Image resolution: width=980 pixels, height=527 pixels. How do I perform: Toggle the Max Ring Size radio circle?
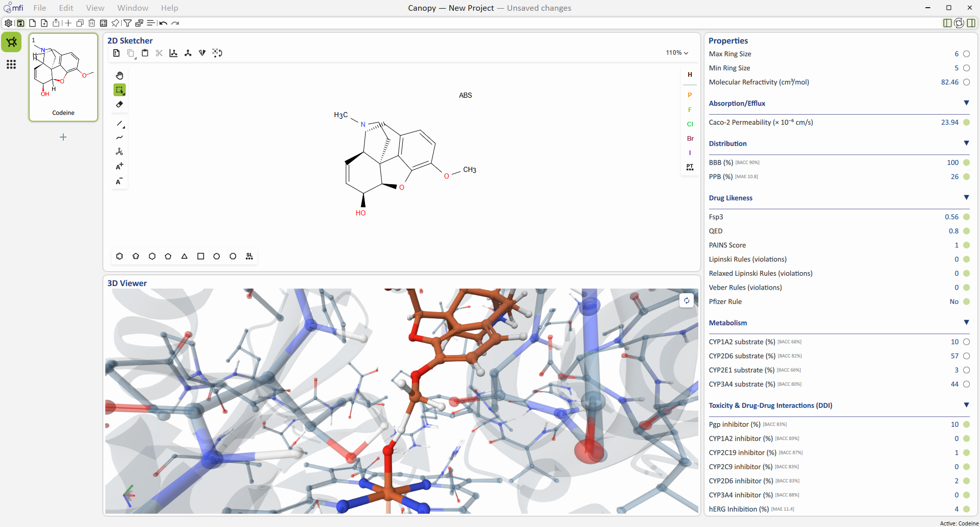click(967, 54)
